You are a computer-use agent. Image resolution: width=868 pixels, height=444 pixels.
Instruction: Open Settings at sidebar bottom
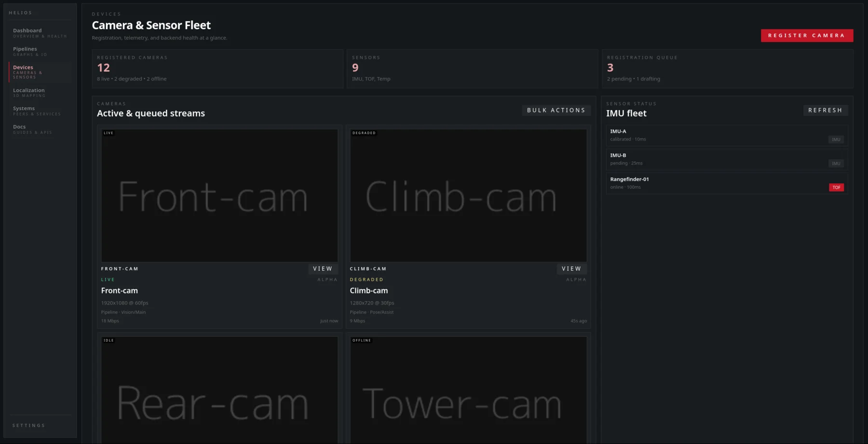tap(29, 426)
